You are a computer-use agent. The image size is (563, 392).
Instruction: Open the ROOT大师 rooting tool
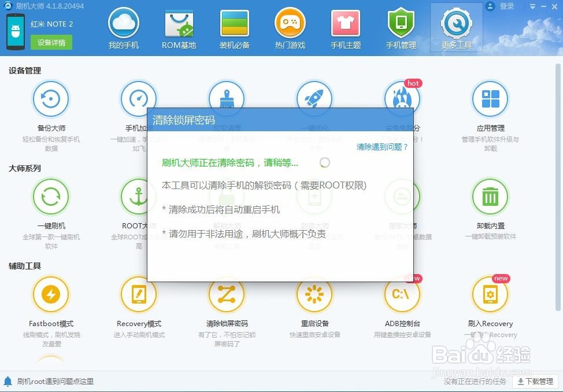click(x=139, y=197)
